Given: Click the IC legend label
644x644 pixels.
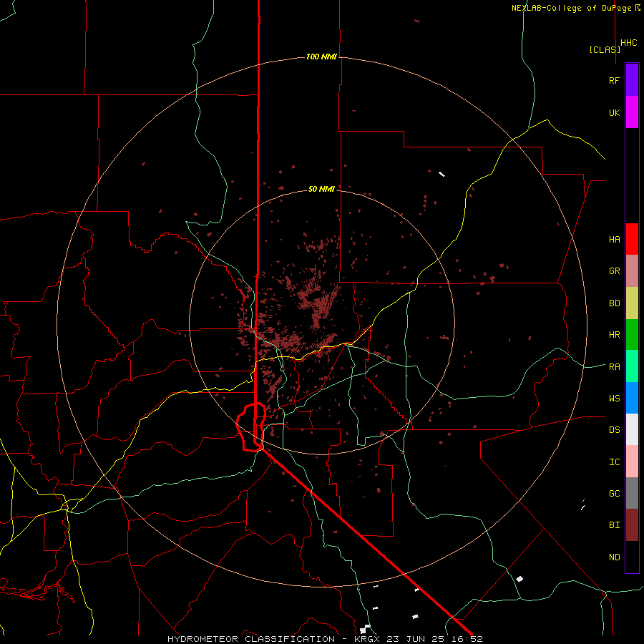Looking at the screenshot, I should point(614,462).
